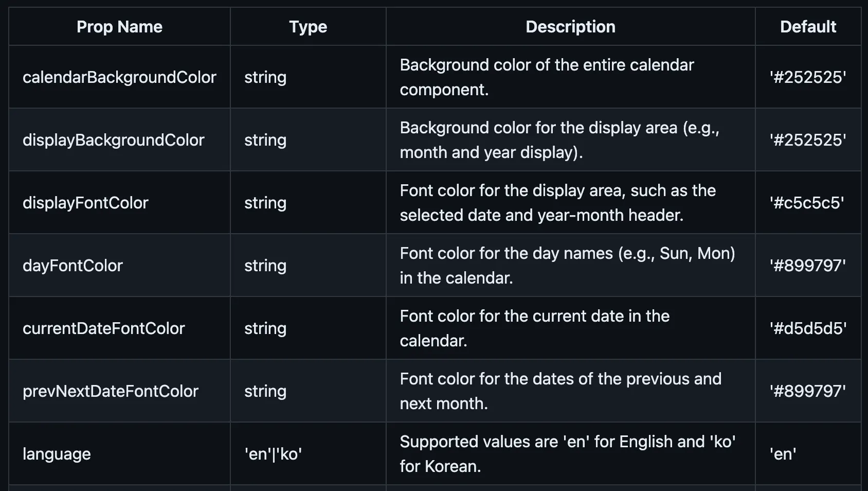Click the '#c5c5c5' default value
Viewport: 868px width, 491px height.
click(807, 203)
